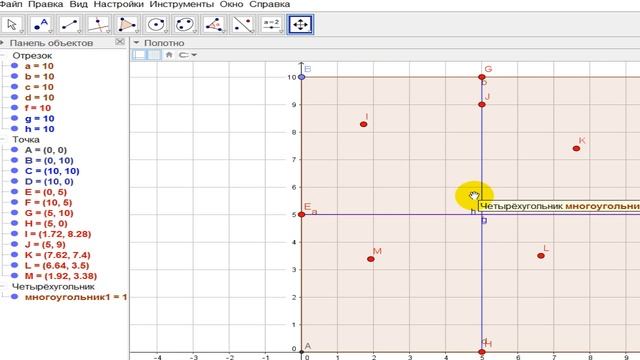Open the Инструменты menu
This screenshot has height=360, width=640.
[x=182, y=4]
